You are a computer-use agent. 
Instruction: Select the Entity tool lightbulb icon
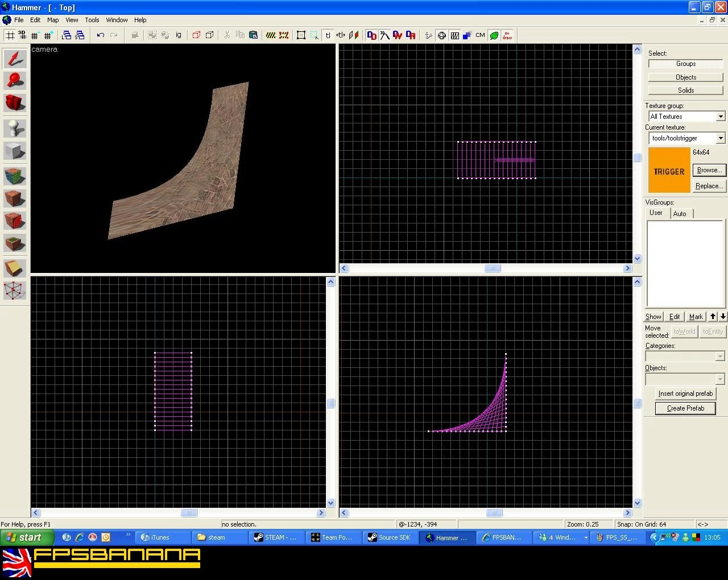coord(15,128)
